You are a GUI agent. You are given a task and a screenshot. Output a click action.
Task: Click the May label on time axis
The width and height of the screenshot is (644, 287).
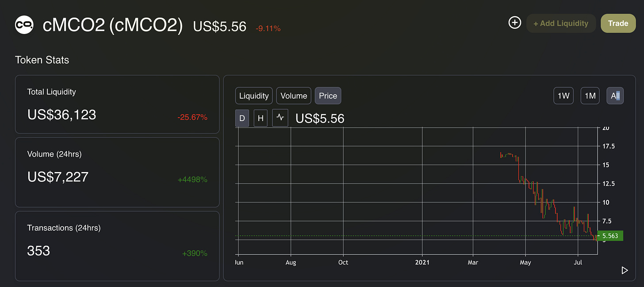(x=525, y=262)
